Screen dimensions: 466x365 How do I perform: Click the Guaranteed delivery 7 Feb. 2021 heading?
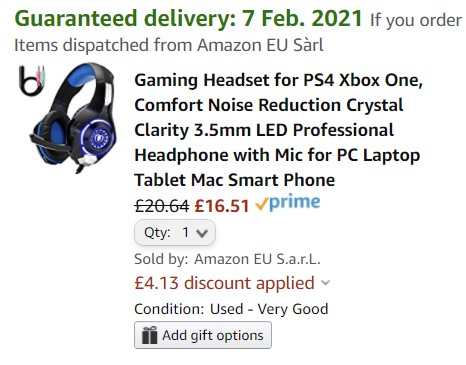(188, 18)
